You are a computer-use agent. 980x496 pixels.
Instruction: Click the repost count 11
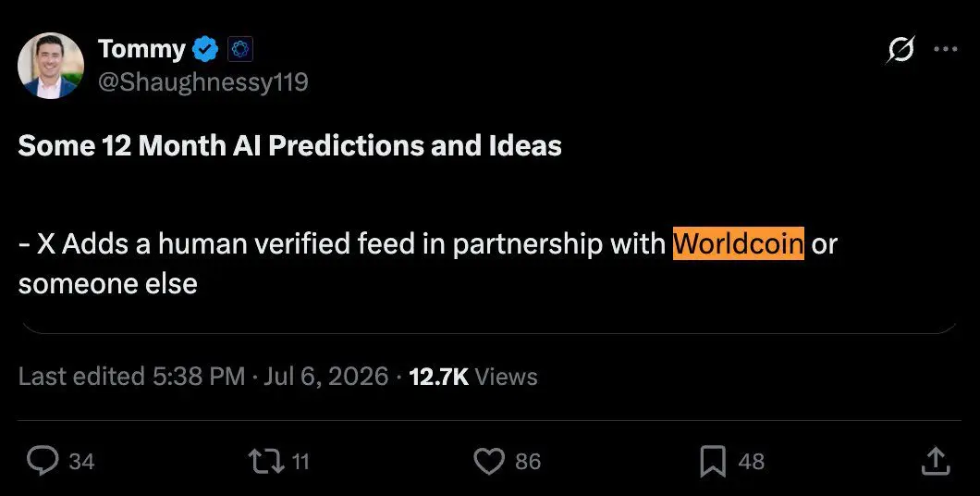(300, 462)
